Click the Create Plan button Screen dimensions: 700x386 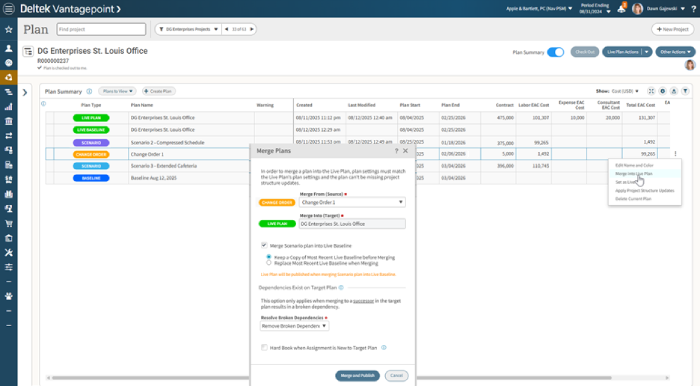(158, 91)
